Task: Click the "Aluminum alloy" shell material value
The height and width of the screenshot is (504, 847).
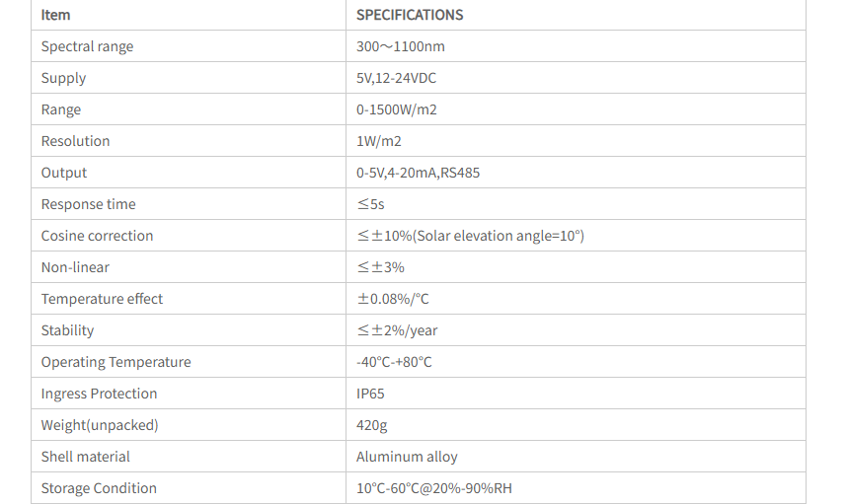Action: pos(407,457)
